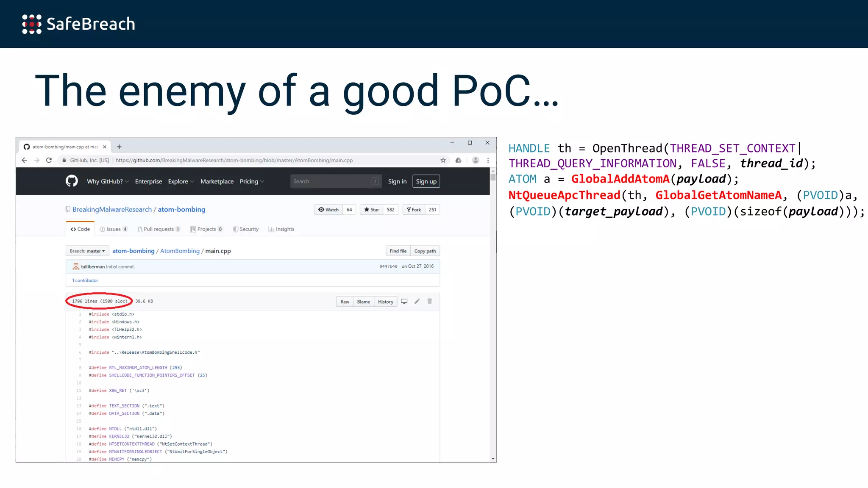This screenshot has width=868, height=488.
Task: Click '#define X86_RET' code line
Action: point(119,391)
